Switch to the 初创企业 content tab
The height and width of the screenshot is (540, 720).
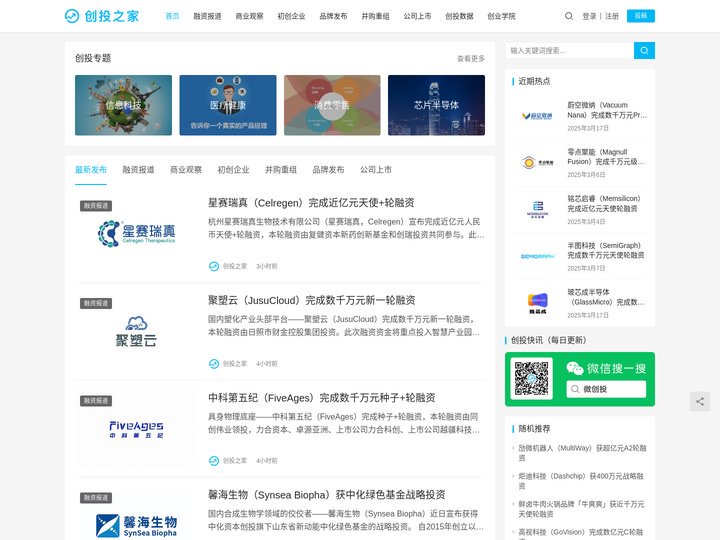click(x=233, y=170)
